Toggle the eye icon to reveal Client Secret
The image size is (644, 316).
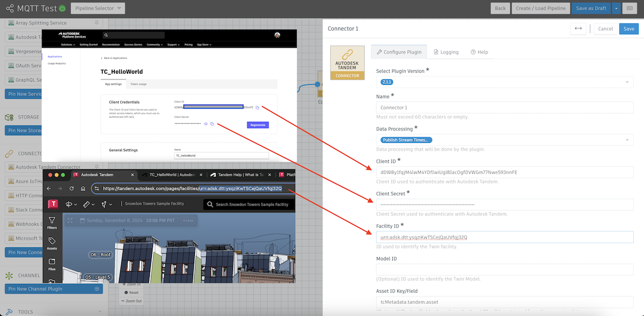pyautogui.click(x=206, y=124)
